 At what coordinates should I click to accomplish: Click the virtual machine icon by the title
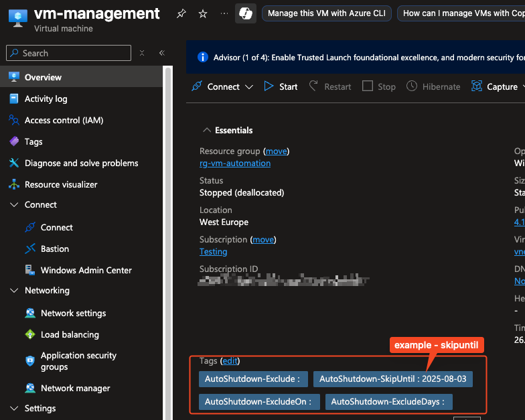click(x=18, y=19)
